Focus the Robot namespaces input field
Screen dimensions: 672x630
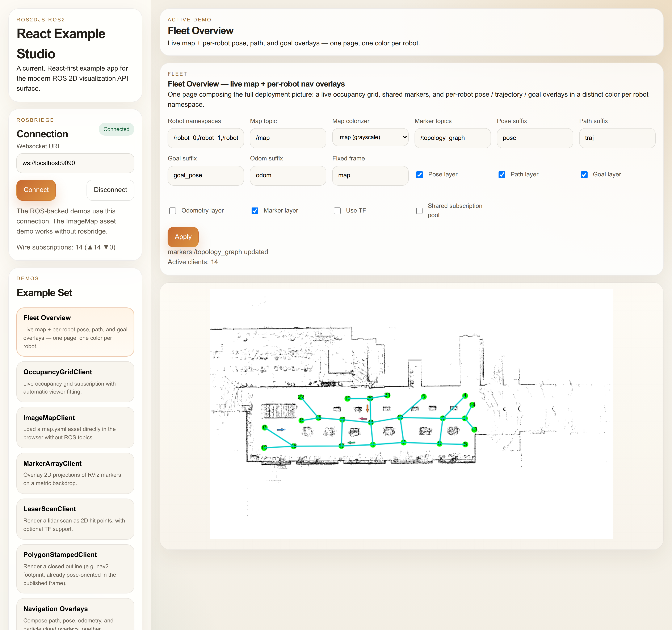(x=206, y=138)
